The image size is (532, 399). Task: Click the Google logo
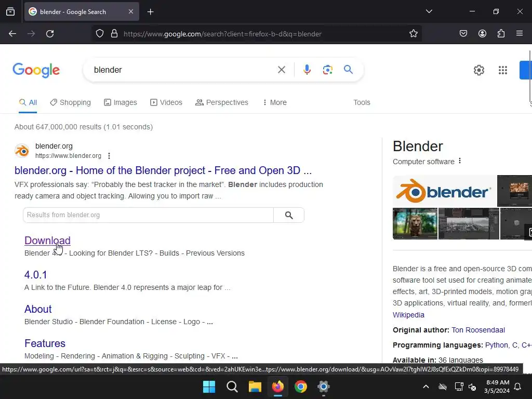point(36,70)
